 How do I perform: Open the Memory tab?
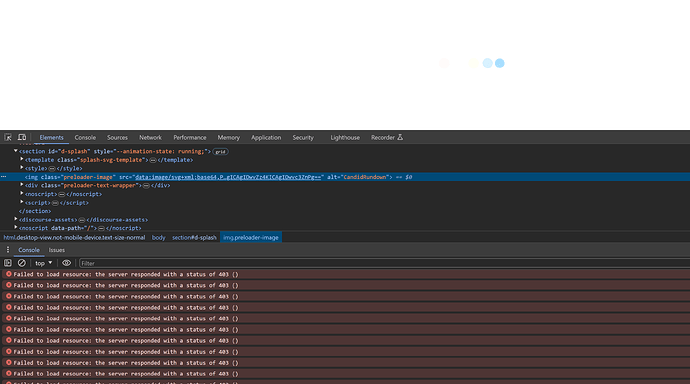(x=228, y=137)
